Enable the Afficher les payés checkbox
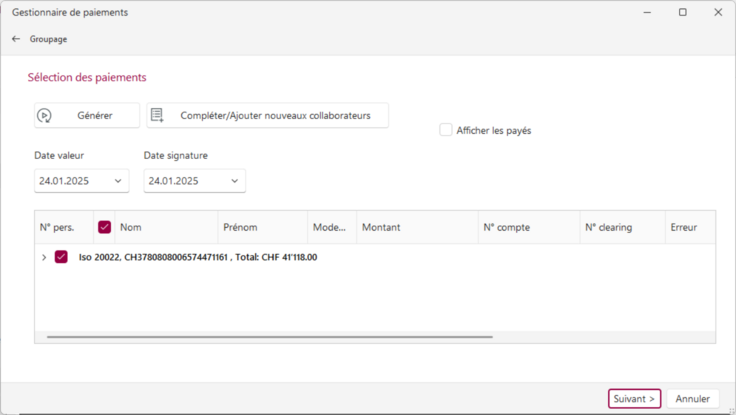Viewport: 736px width, 415px height. coord(445,130)
